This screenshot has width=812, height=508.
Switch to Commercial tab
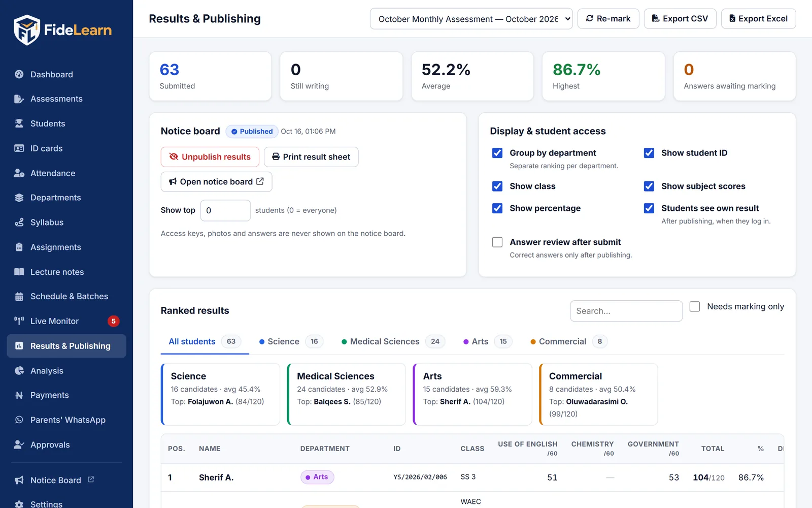(x=568, y=341)
